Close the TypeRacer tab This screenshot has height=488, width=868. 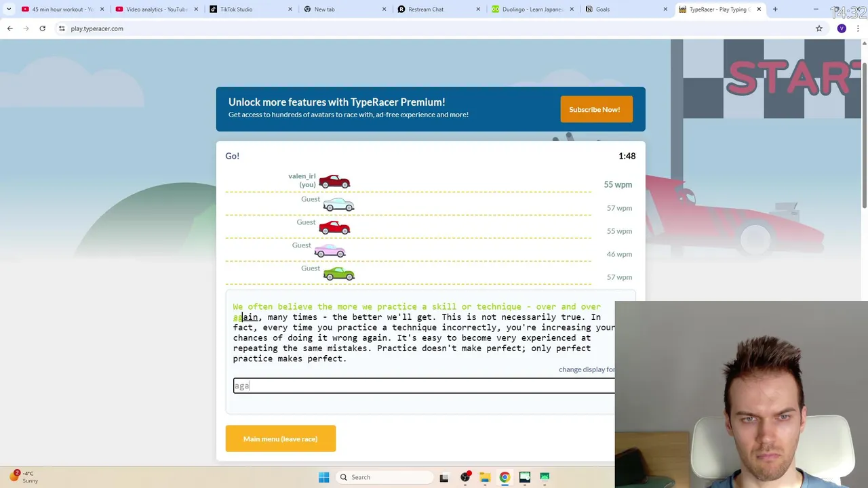tap(759, 9)
